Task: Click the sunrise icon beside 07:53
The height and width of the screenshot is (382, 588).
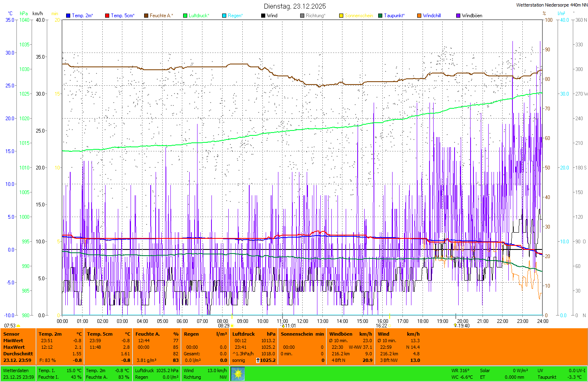Action: point(18,326)
